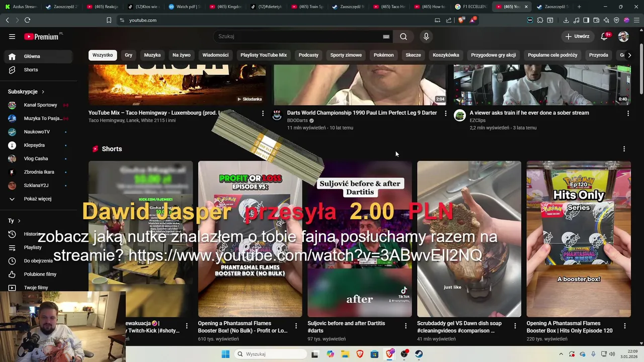Open options for Hits Only Episode 120 Short
Image resolution: width=644 pixels, height=362 pixels.
point(625,326)
